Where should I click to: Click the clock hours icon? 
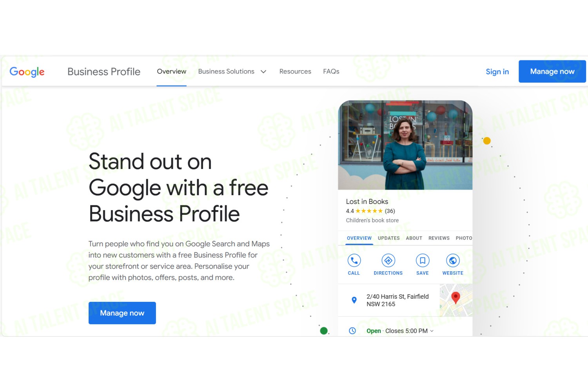point(352,331)
